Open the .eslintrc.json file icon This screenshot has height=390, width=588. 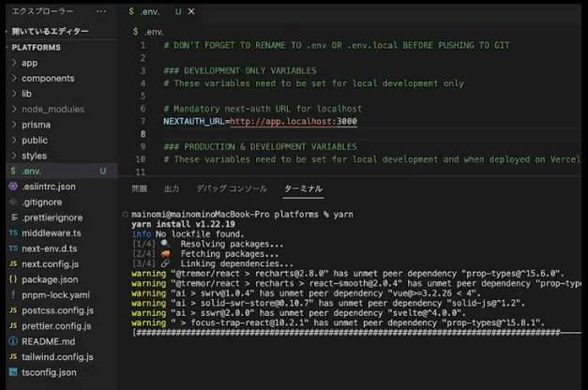13,187
